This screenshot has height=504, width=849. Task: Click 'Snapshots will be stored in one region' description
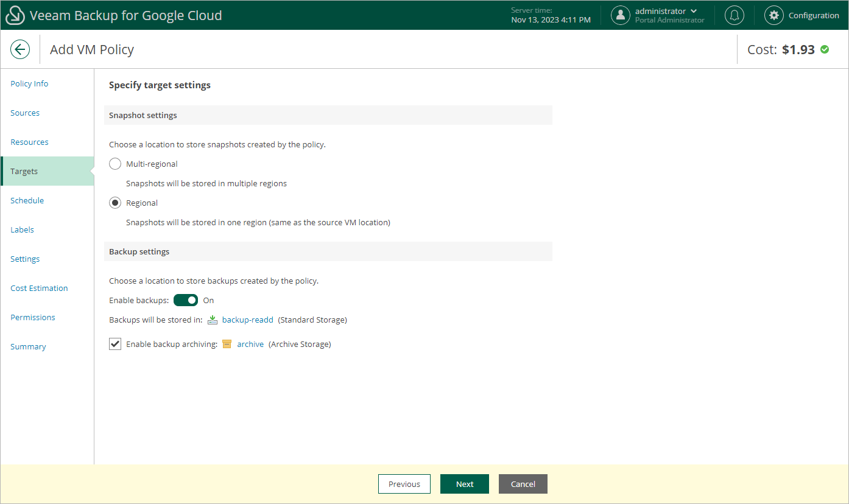point(258,222)
